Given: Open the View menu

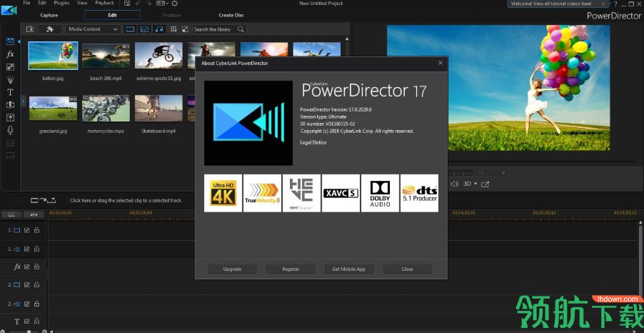Looking at the screenshot, I should pyautogui.click(x=82, y=3).
